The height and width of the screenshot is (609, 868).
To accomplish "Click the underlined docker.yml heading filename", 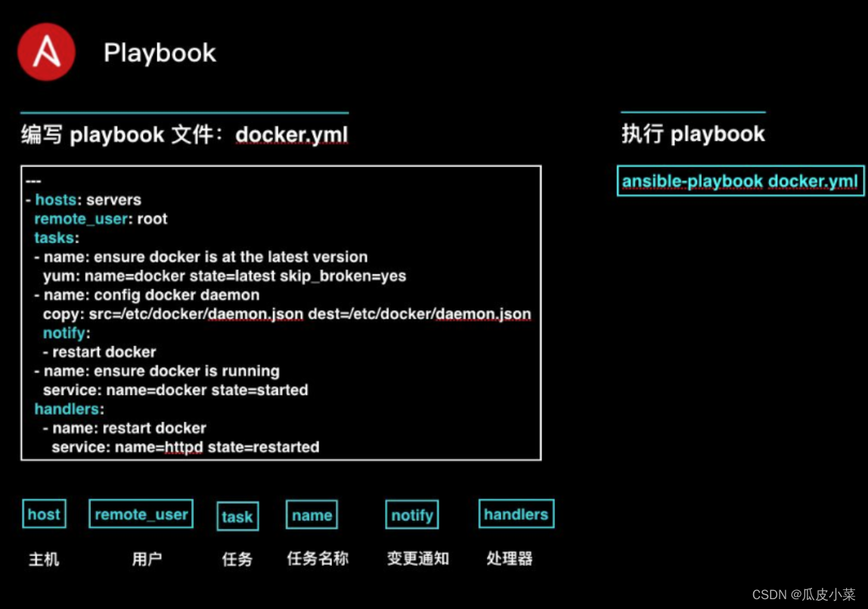I will [x=292, y=135].
